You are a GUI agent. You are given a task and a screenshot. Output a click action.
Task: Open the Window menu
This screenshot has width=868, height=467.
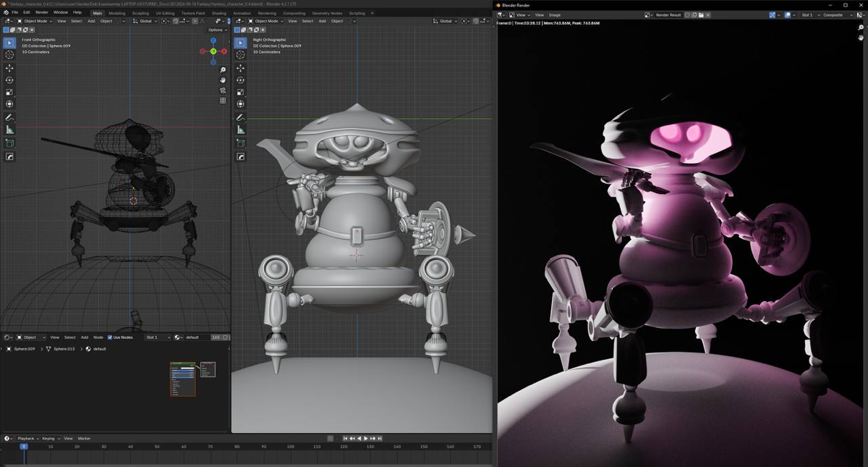(61, 12)
